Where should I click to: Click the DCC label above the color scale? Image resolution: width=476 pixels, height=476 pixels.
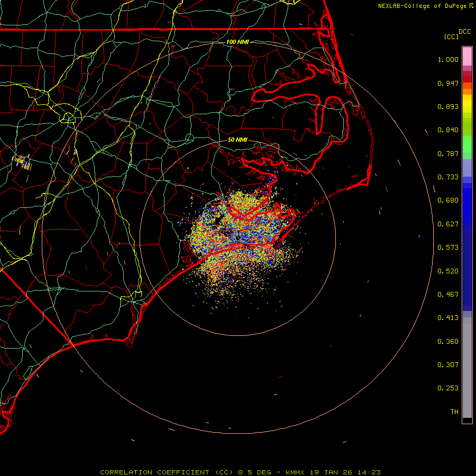[x=465, y=32]
